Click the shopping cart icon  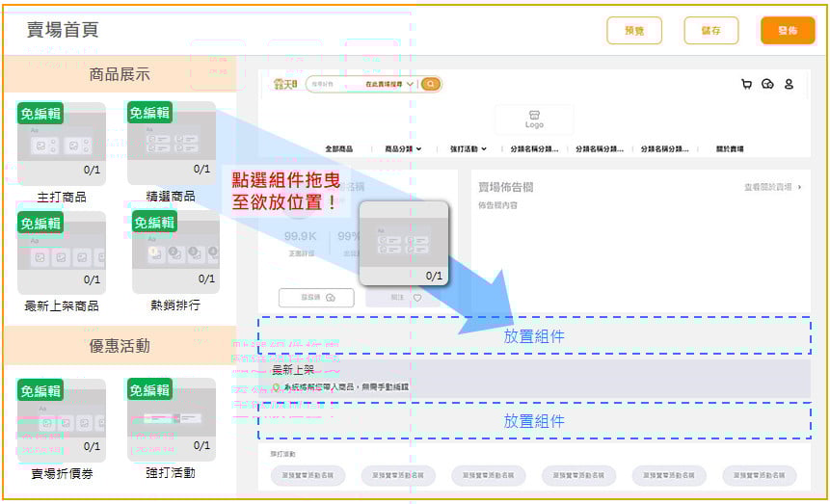click(x=746, y=85)
